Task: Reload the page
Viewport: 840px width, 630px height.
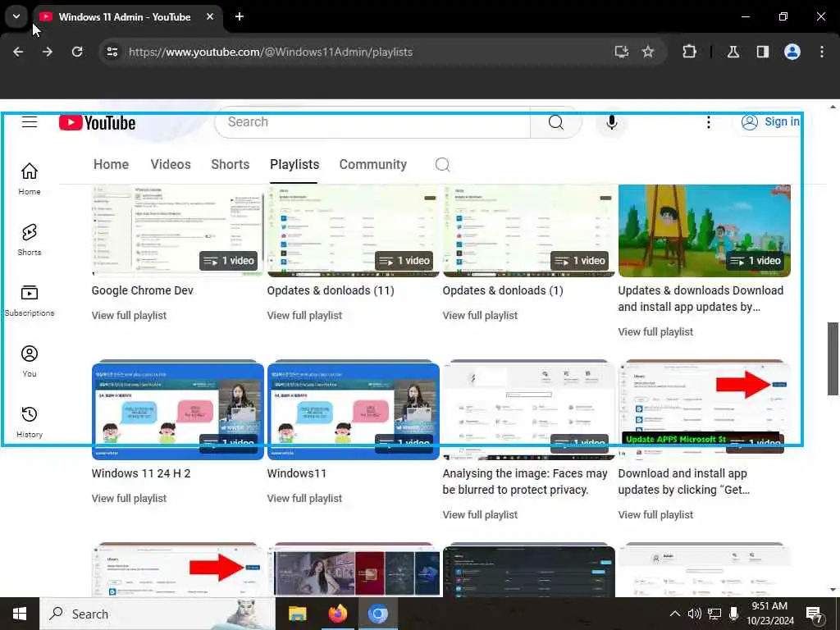Action: pyautogui.click(x=77, y=52)
